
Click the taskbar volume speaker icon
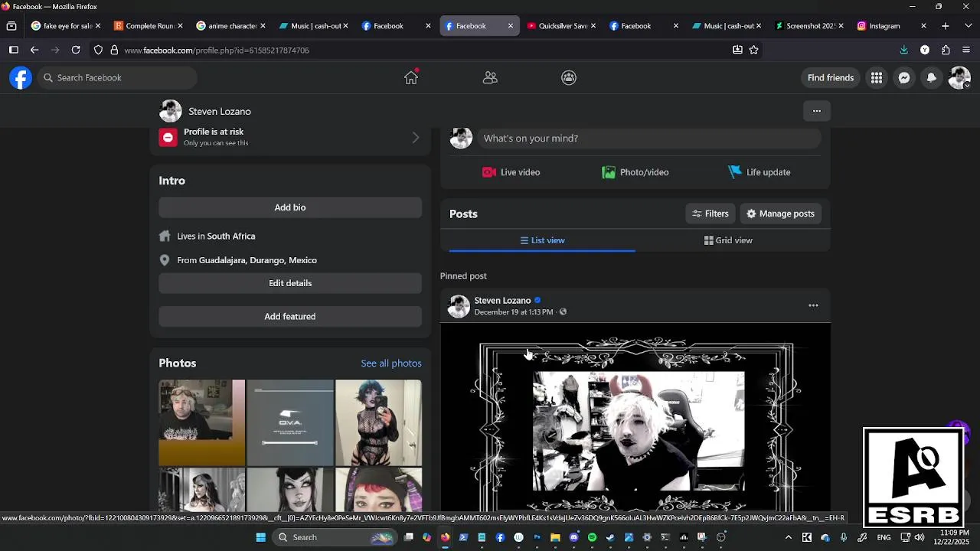(920, 537)
